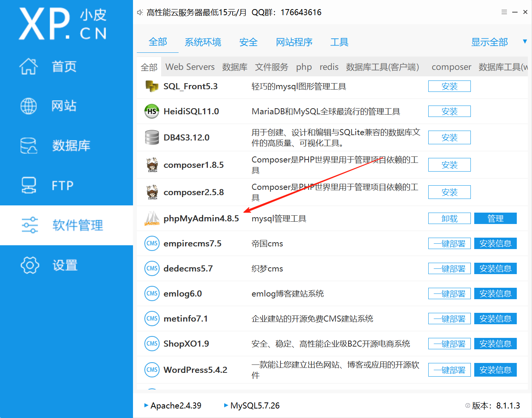Click the home house icon in sidebar
532x418 pixels.
29,66
